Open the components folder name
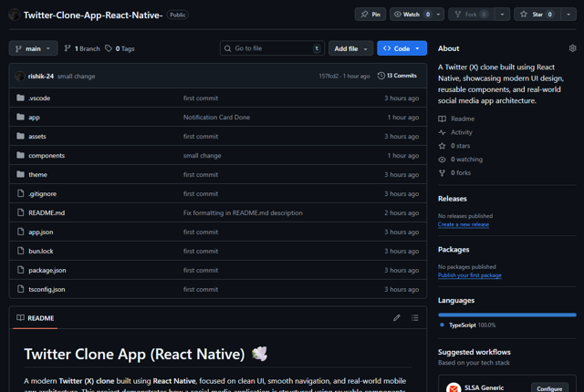The height and width of the screenshot is (392, 584). pyautogui.click(x=47, y=156)
